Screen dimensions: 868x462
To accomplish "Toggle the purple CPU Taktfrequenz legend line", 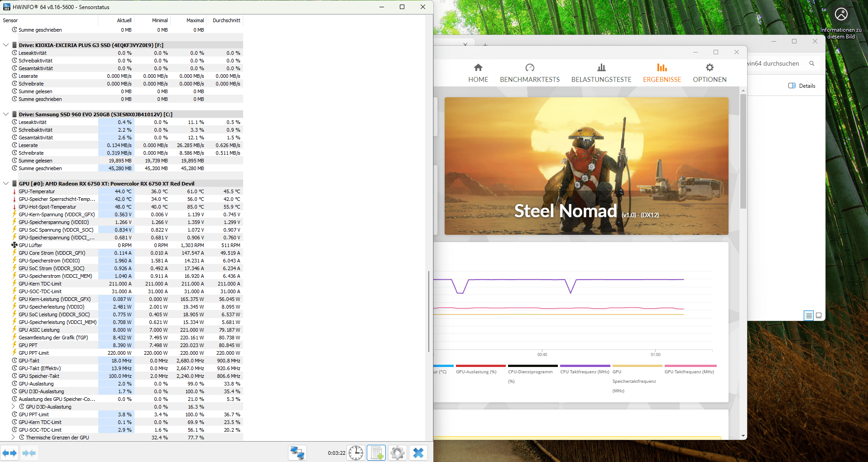I will coord(585,369).
